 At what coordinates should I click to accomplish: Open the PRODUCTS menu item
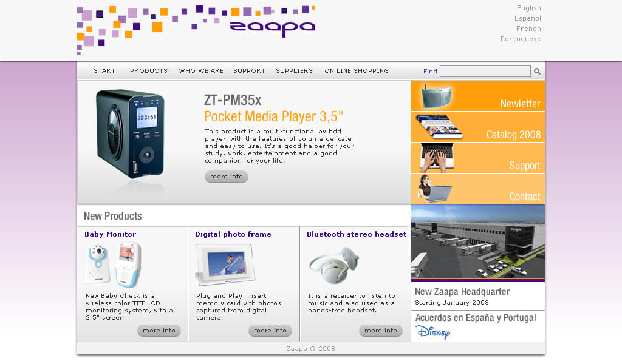tap(149, 71)
